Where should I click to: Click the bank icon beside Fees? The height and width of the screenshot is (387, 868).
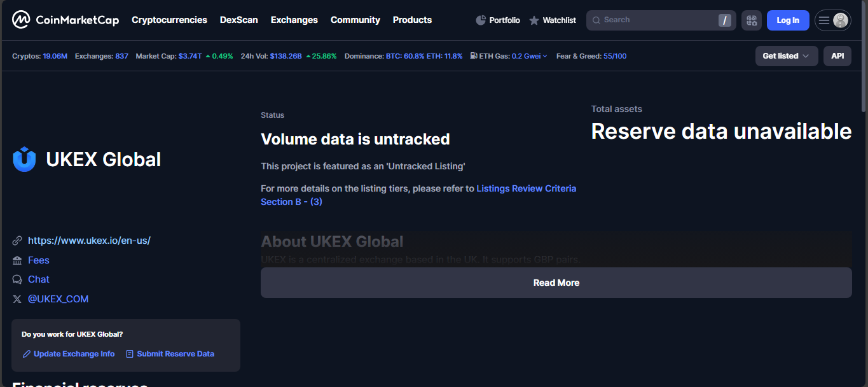coord(17,260)
